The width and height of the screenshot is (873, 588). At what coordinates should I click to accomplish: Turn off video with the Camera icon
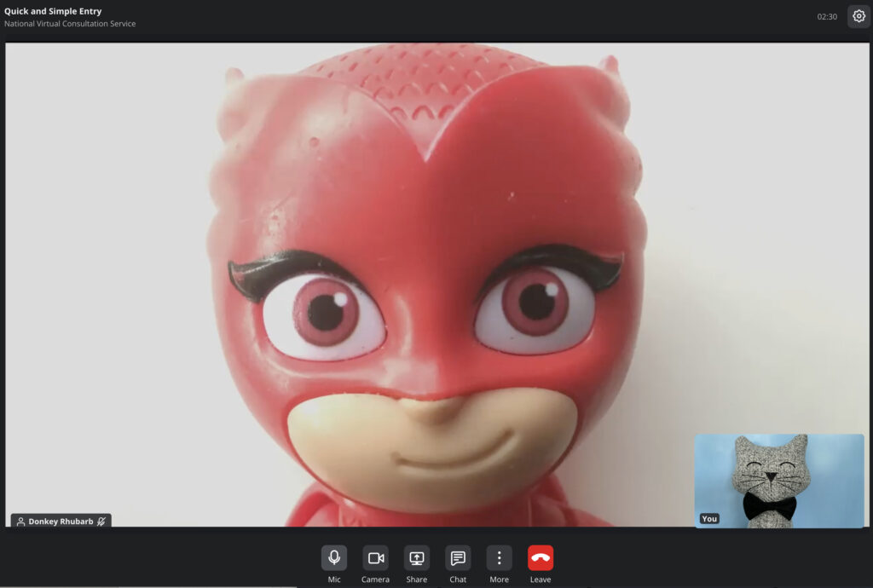click(x=375, y=558)
